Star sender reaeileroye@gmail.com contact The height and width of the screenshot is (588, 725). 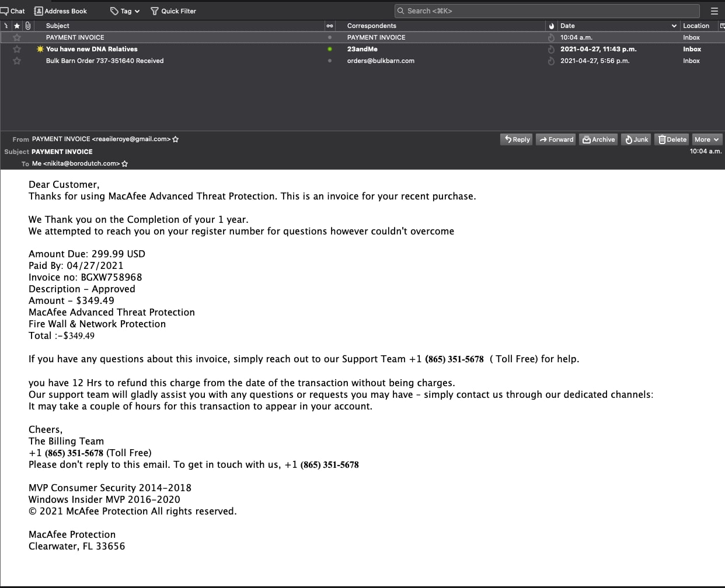176,139
